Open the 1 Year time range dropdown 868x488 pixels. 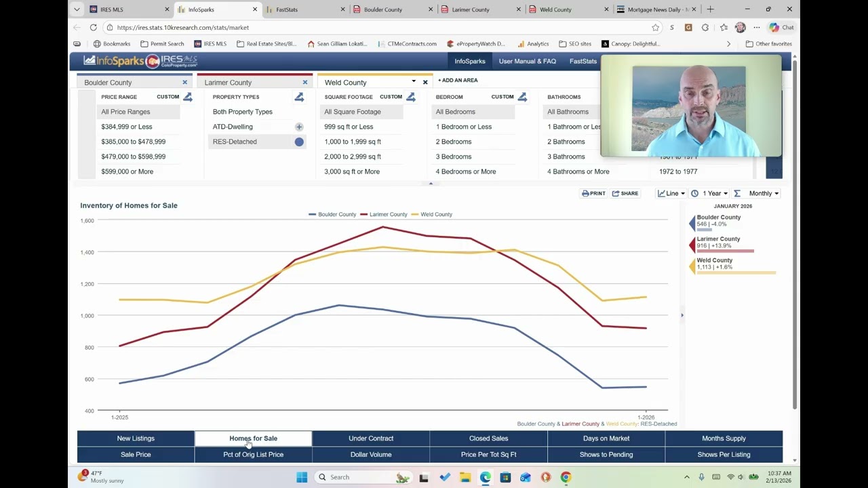coord(709,193)
